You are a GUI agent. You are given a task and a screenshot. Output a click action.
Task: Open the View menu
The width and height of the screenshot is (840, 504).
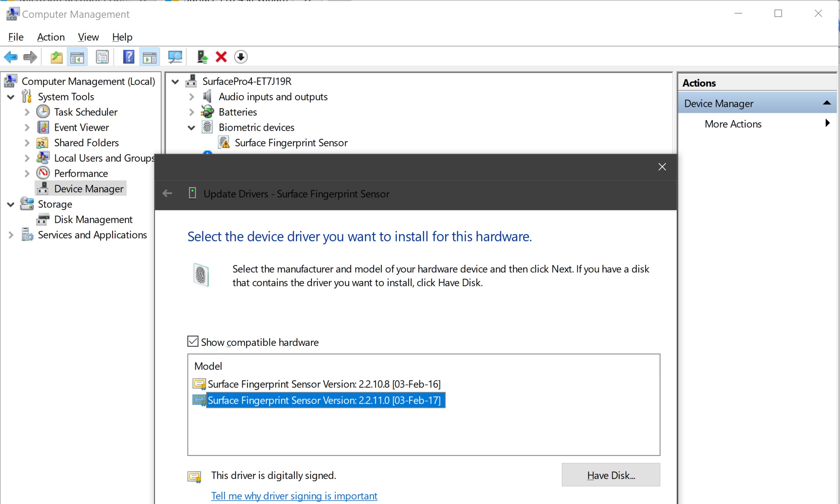[88, 37]
